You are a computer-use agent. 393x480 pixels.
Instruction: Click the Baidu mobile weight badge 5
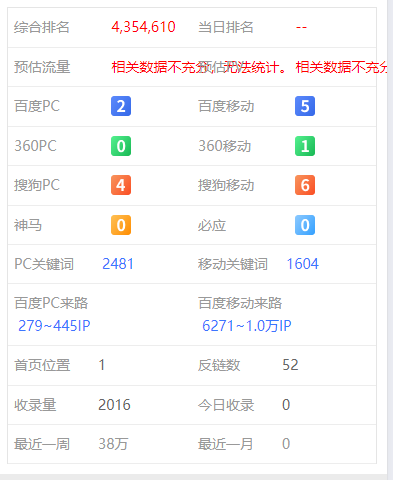coord(305,106)
